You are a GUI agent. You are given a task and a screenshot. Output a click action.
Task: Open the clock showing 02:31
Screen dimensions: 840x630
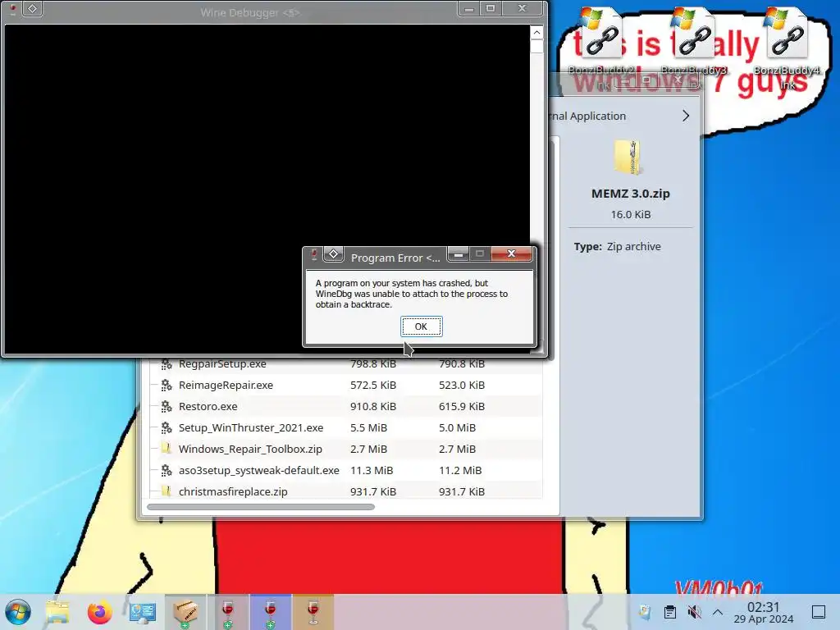[764, 612]
